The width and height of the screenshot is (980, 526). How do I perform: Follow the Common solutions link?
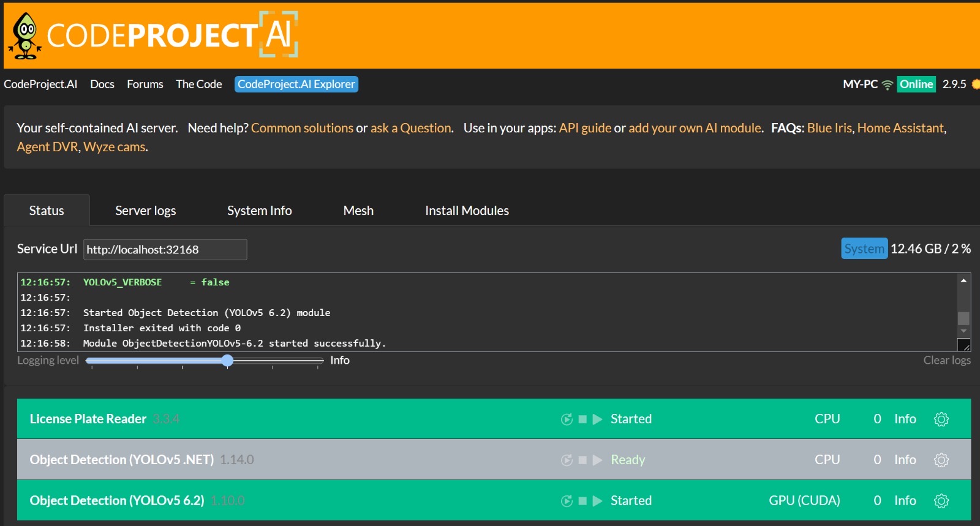click(x=302, y=128)
